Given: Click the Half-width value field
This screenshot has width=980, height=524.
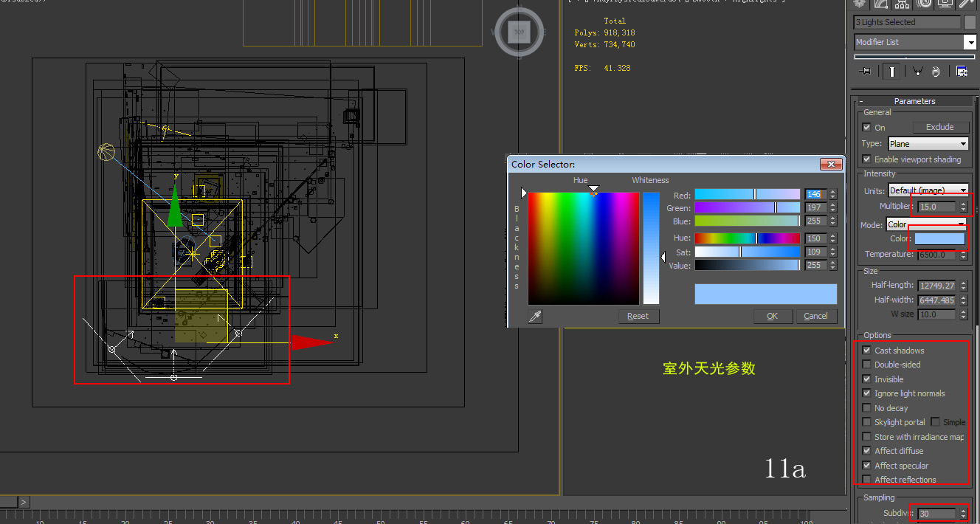Looking at the screenshot, I should coord(937,300).
